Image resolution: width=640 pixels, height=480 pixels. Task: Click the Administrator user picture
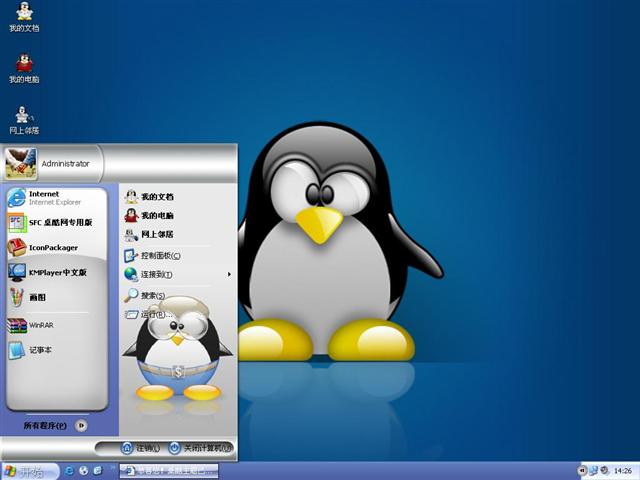pos(20,164)
